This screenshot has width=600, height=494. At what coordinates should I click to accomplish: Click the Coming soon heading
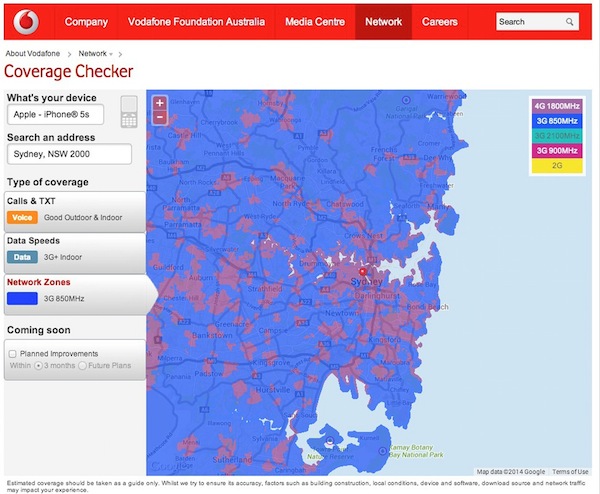coord(39,330)
